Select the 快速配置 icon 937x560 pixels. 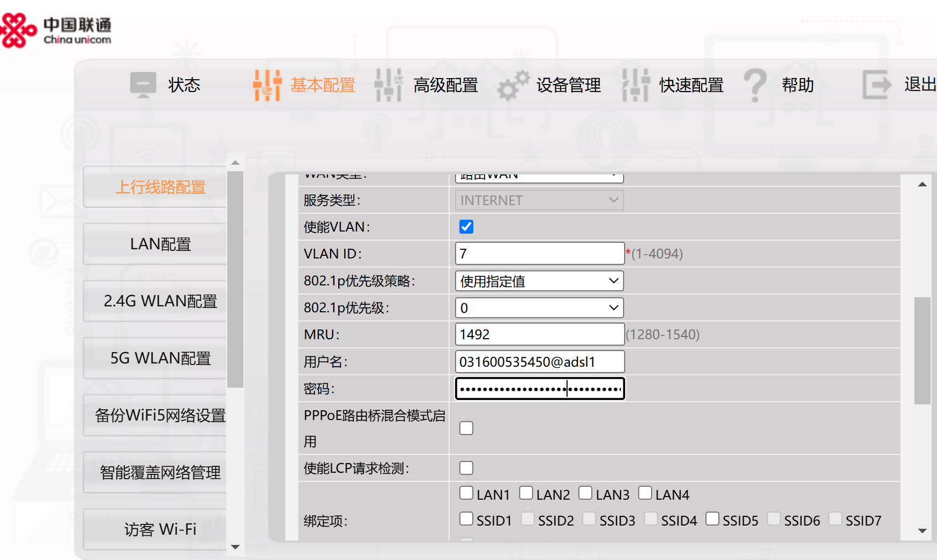(x=635, y=85)
